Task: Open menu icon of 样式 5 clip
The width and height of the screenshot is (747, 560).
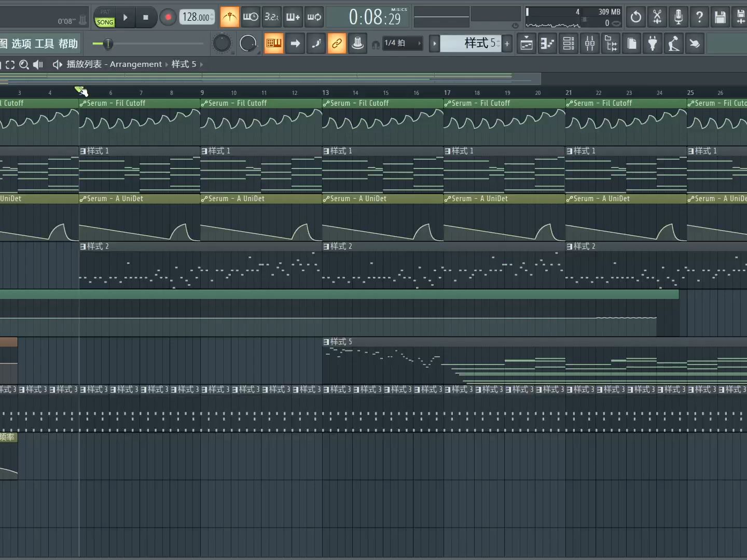Action: click(x=326, y=342)
